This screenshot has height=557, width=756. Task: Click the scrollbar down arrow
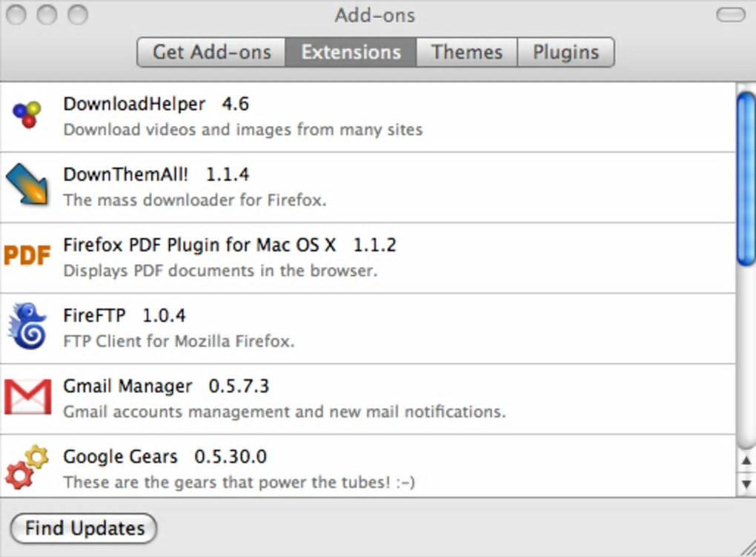746,484
